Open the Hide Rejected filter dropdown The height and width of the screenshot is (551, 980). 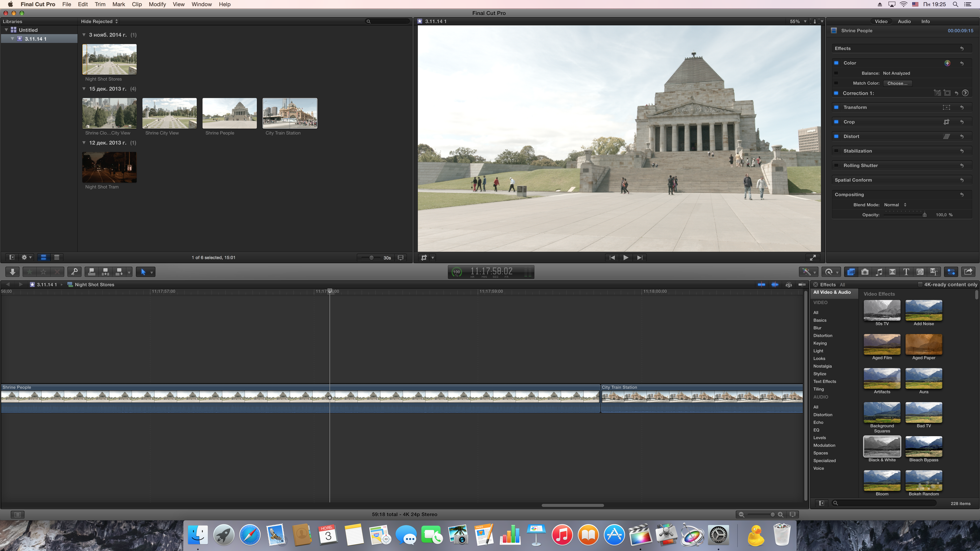coord(99,21)
